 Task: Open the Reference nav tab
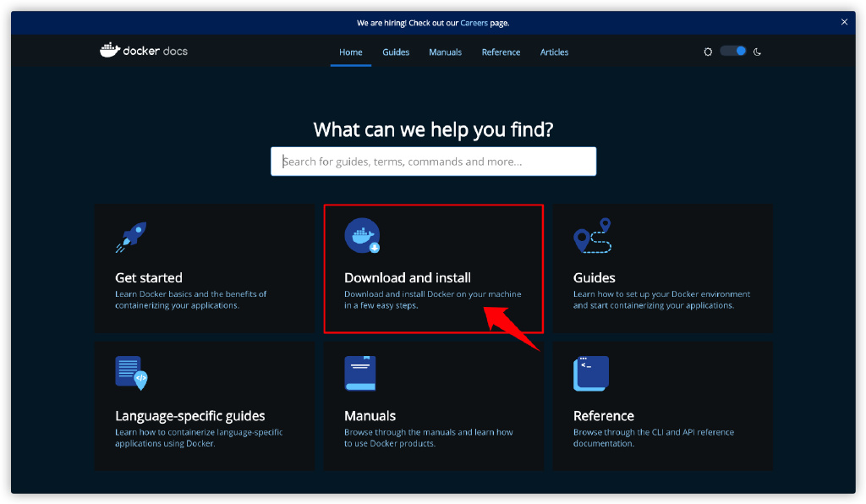(x=501, y=52)
